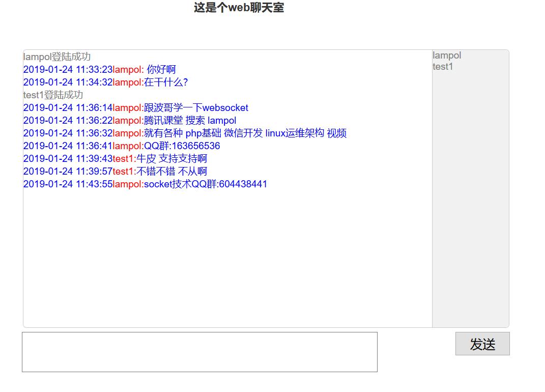Click red test1 sender name at 11:39:43
Screen dimensions: 545x392
(124, 159)
